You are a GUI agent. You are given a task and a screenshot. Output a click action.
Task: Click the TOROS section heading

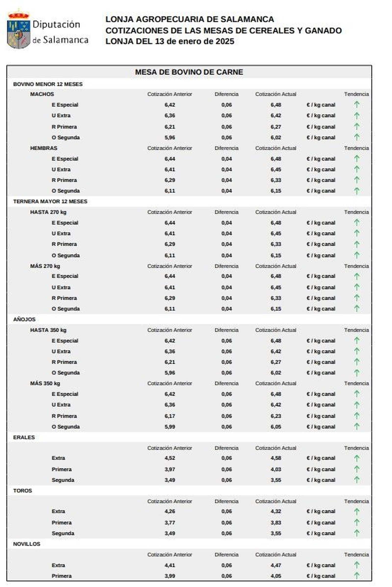(23, 490)
